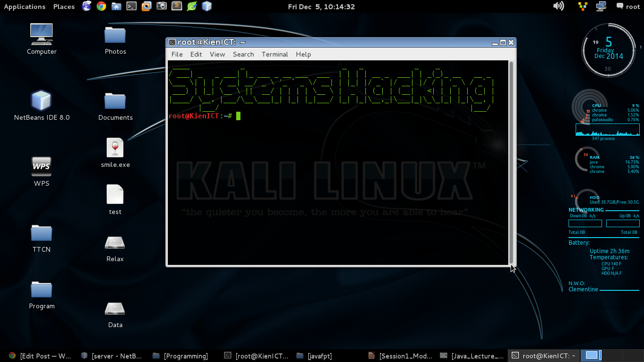The width and height of the screenshot is (644, 362).
Task: Switch to server - NetBeans taskbar window
Action: tap(111, 356)
